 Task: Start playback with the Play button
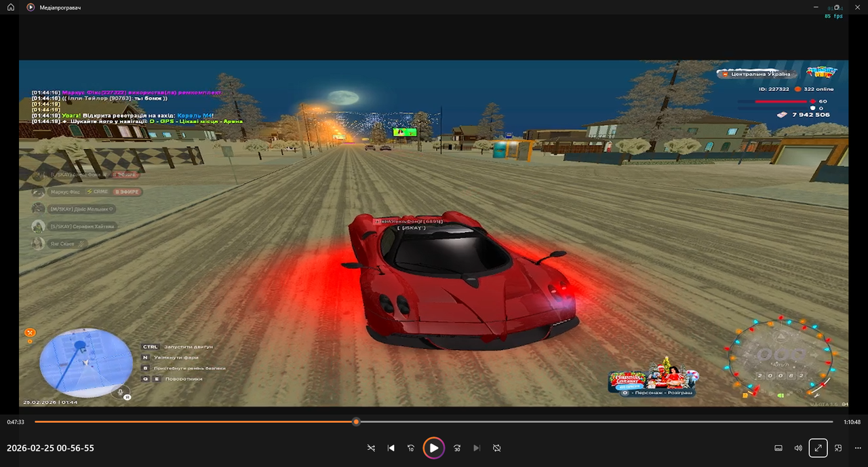[434, 448]
